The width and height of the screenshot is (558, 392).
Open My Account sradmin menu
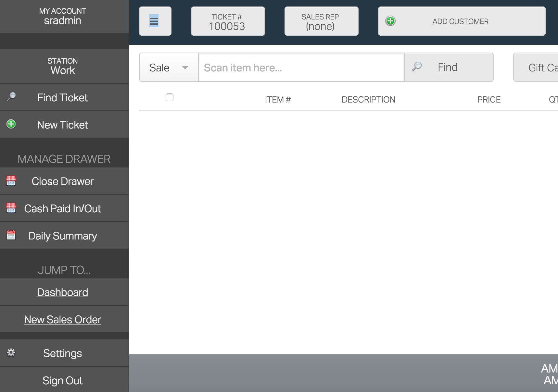coord(63,16)
